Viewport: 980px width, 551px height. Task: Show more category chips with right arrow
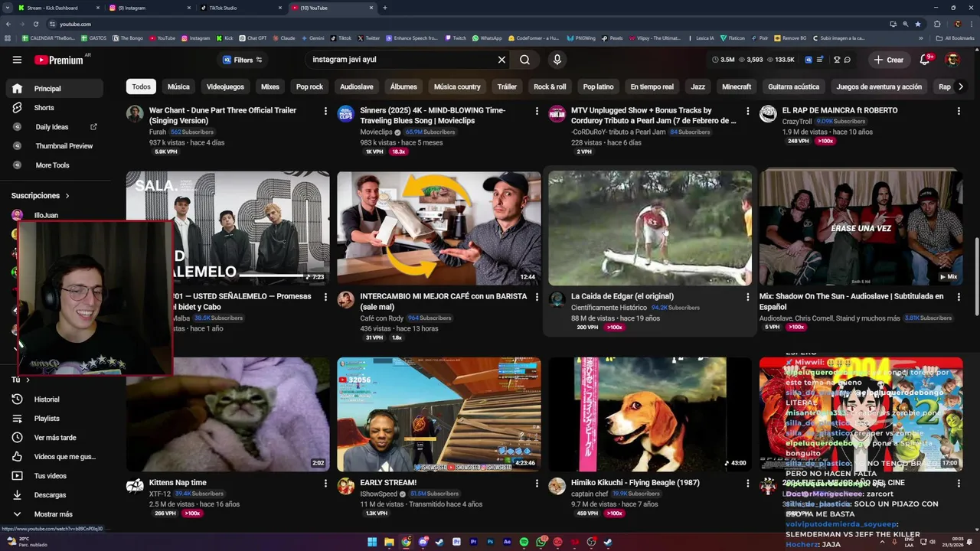point(961,86)
